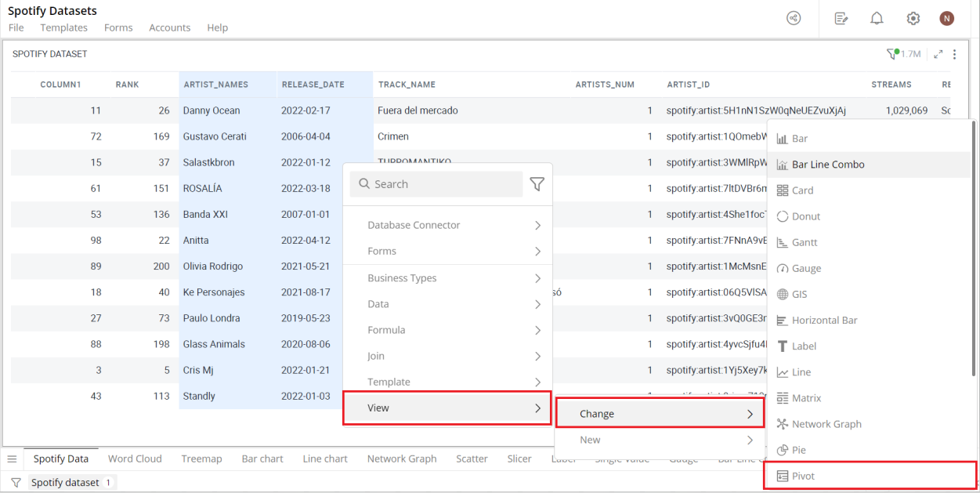980x493 pixels.
Task: Expand the Spotify Dataset view to fullscreen
Action: [x=938, y=54]
